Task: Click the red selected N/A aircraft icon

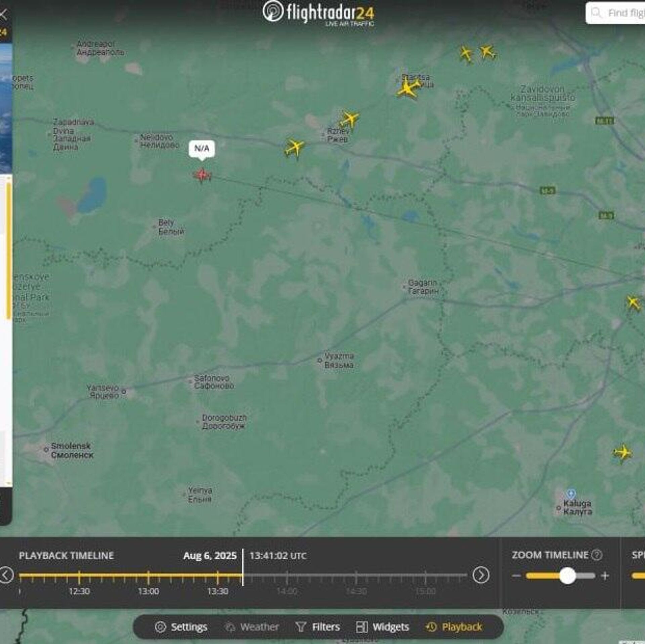Action: point(202,175)
